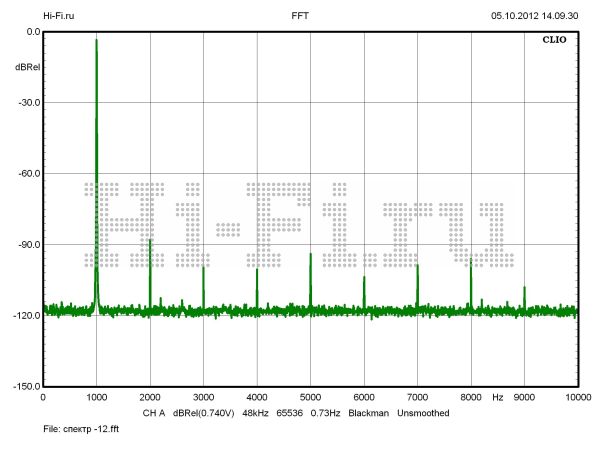Screen dimensions: 600x450
Task: Click the 10000 x-axis frequency label
Action: pyautogui.click(x=575, y=397)
